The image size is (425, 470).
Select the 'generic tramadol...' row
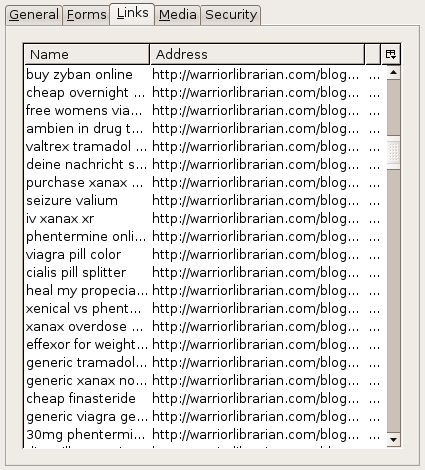click(206, 362)
